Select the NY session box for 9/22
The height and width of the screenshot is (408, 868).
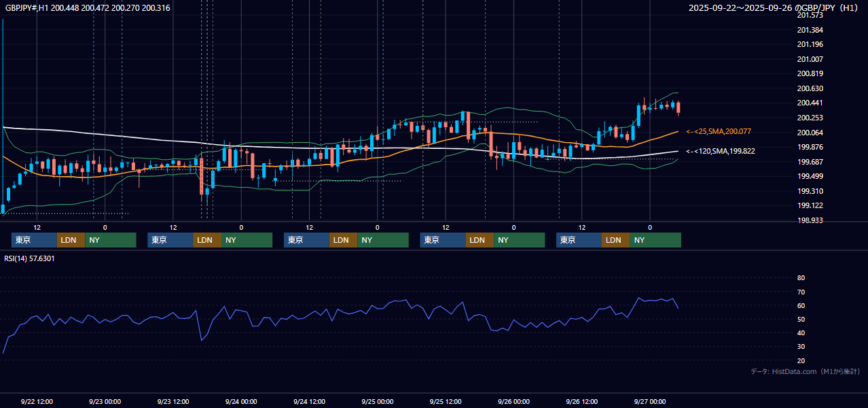[110, 240]
